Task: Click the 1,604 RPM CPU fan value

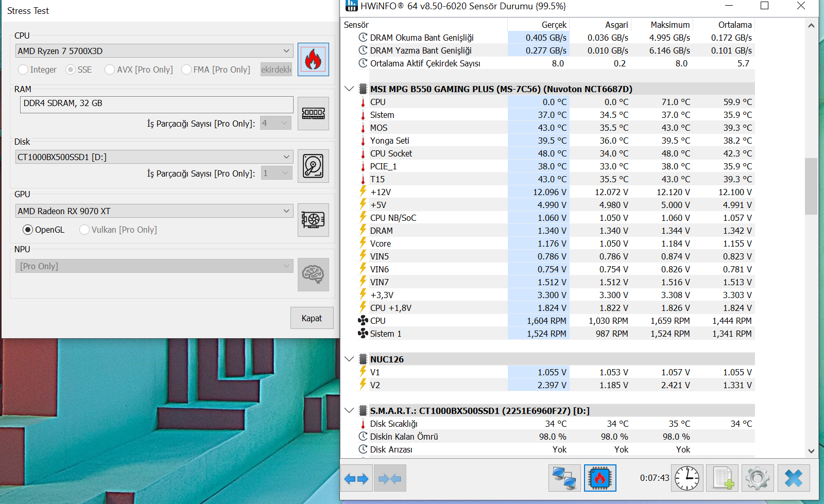Action: pos(546,321)
